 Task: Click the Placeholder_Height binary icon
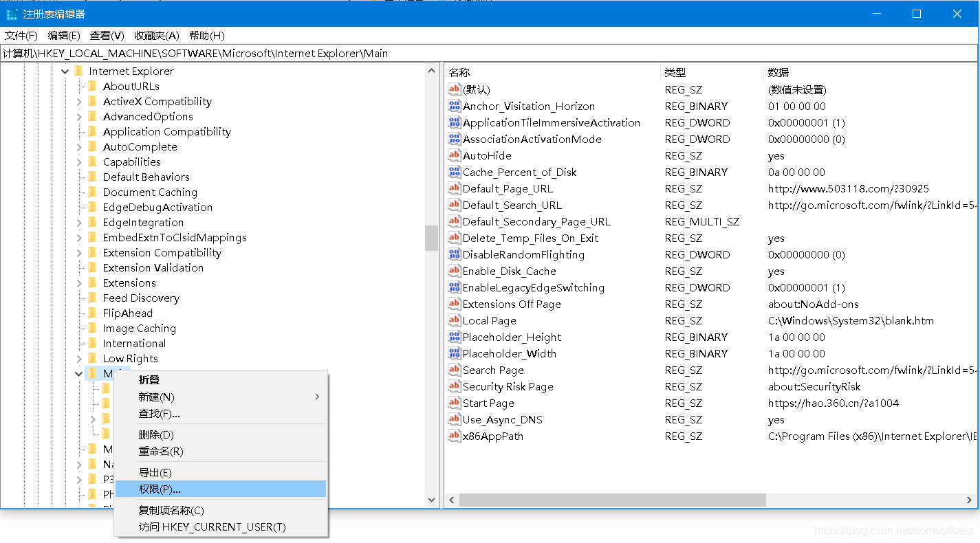[x=454, y=337]
